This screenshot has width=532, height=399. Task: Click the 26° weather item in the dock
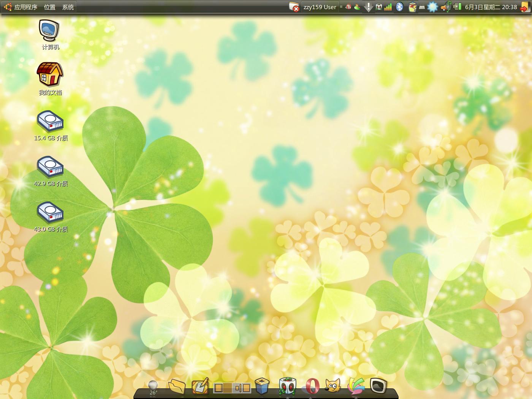pyautogui.click(x=153, y=388)
